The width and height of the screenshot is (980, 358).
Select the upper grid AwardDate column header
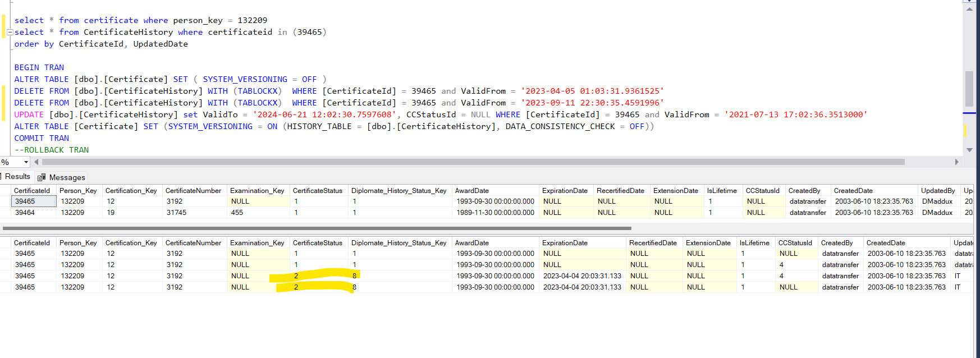[496, 191]
